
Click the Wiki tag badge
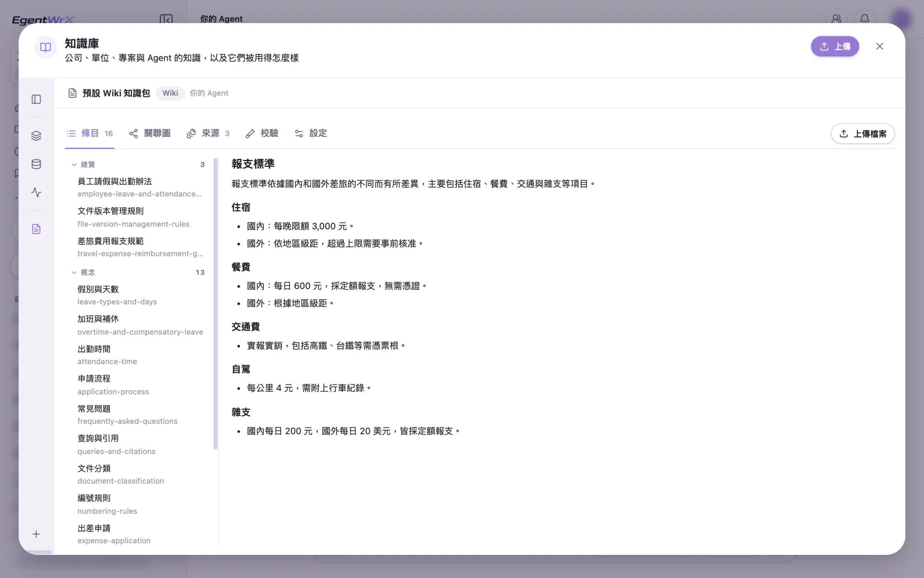click(170, 93)
